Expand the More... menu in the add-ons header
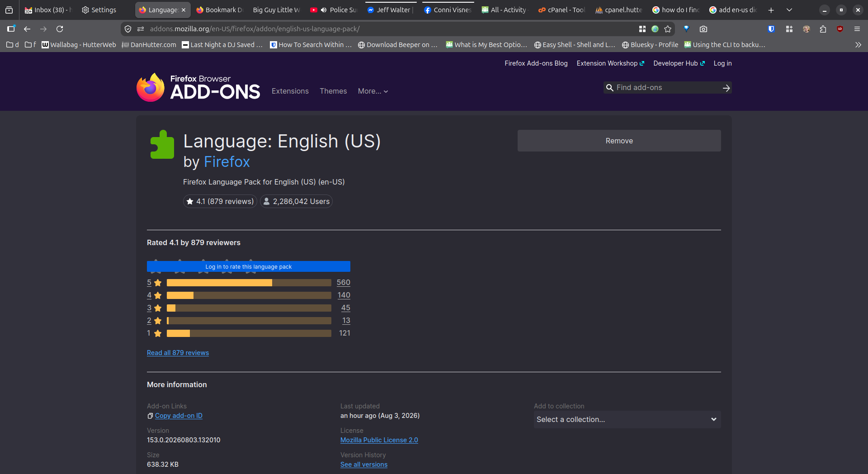868x474 pixels. pos(373,91)
